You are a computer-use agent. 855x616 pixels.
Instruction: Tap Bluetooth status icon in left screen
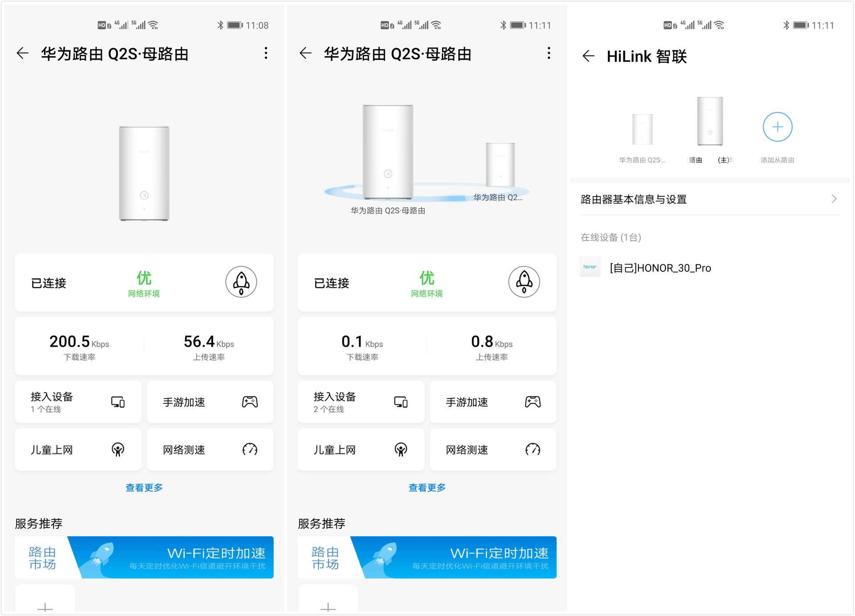(x=220, y=25)
